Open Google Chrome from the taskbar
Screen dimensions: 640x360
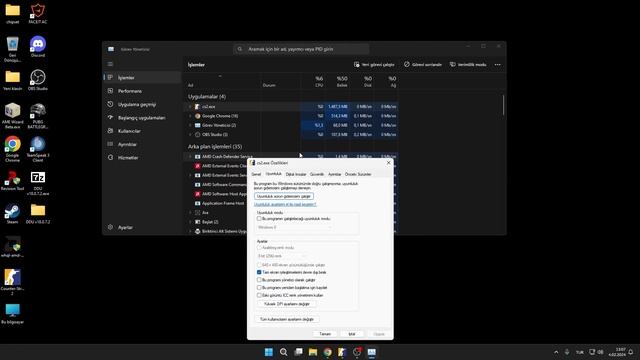click(327, 352)
